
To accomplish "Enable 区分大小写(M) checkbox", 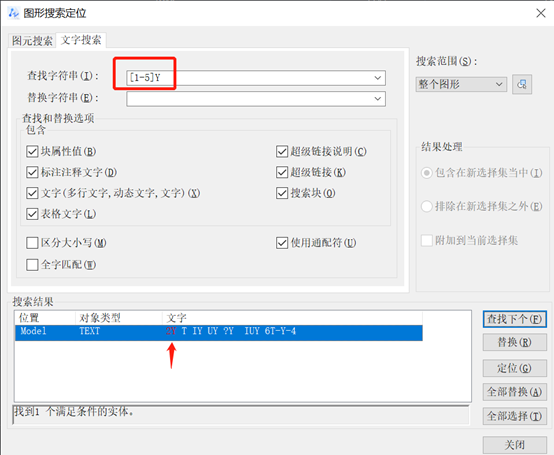I will (x=32, y=243).
